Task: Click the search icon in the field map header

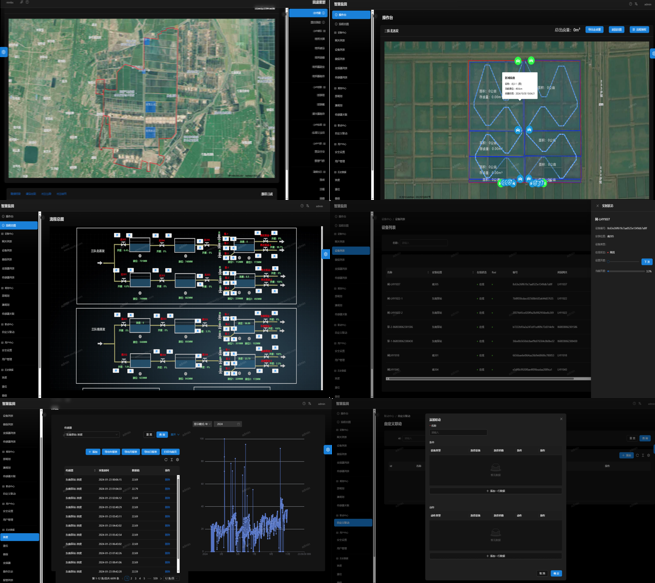Action: click(x=636, y=4)
